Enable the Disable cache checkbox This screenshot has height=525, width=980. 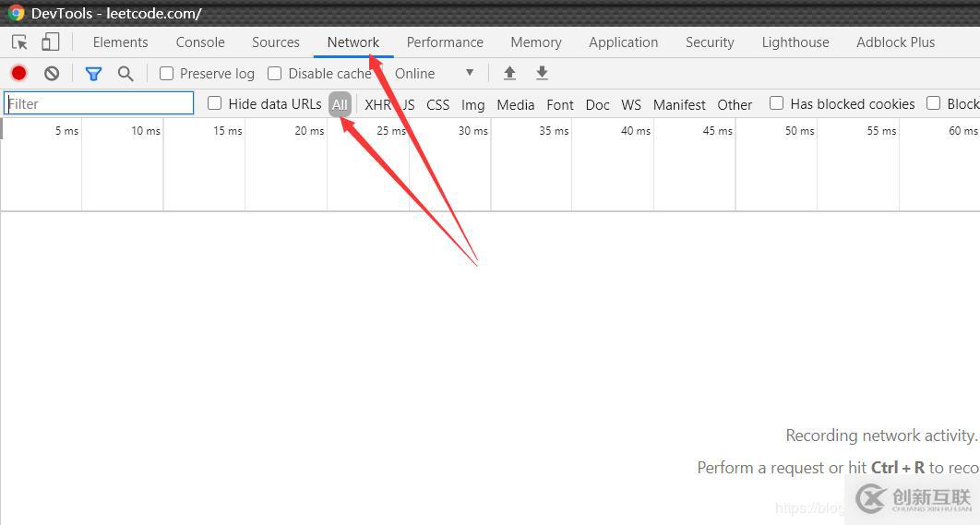point(274,74)
